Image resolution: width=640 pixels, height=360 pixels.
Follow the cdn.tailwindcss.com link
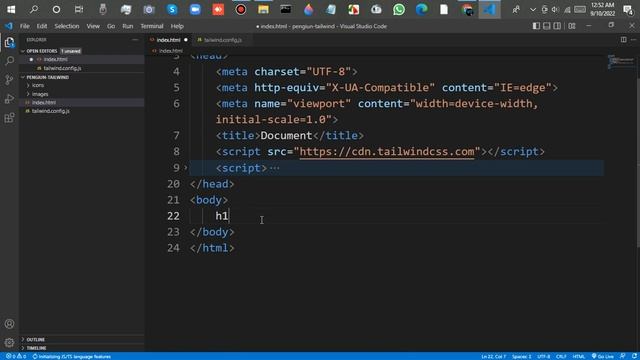387,151
